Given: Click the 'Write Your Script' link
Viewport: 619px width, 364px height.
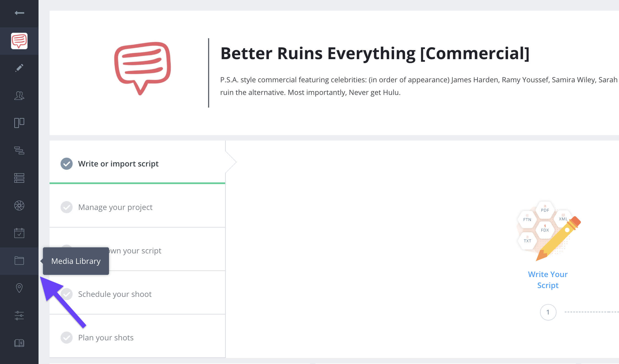Looking at the screenshot, I should [548, 280].
